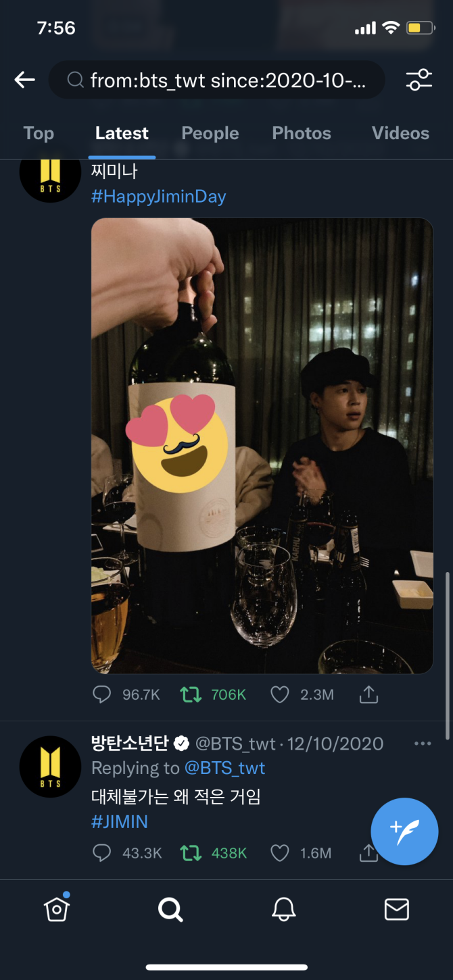Open the #HappyJiminDay hashtag link
Screen dimensions: 453x980
pos(158,197)
